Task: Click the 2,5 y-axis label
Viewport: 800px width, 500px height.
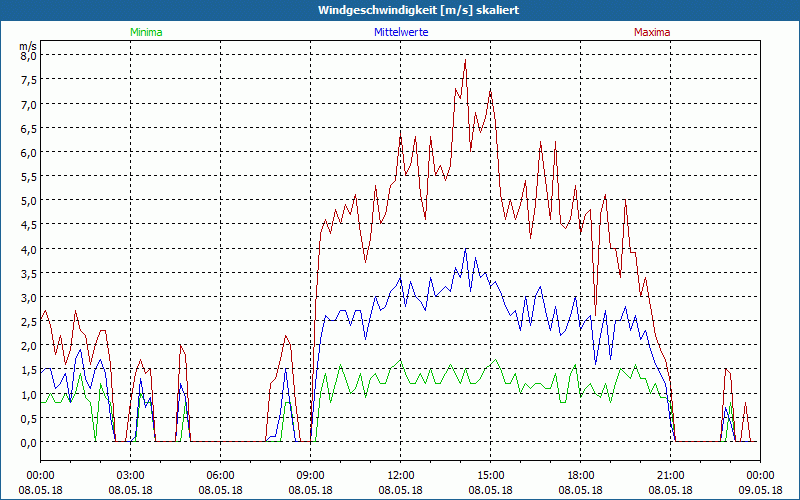Action: click(x=29, y=322)
